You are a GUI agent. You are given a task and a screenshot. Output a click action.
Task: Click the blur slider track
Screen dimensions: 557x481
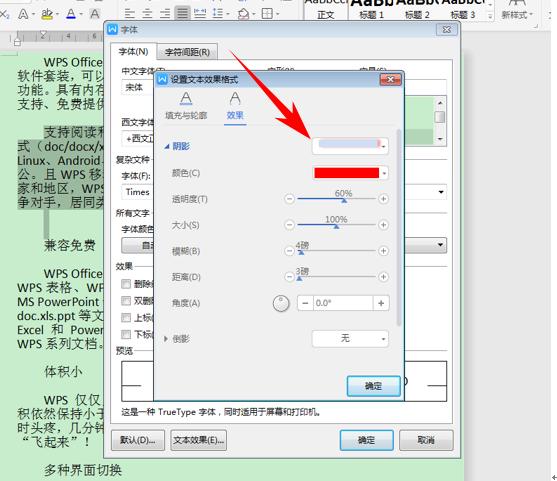coord(336,251)
